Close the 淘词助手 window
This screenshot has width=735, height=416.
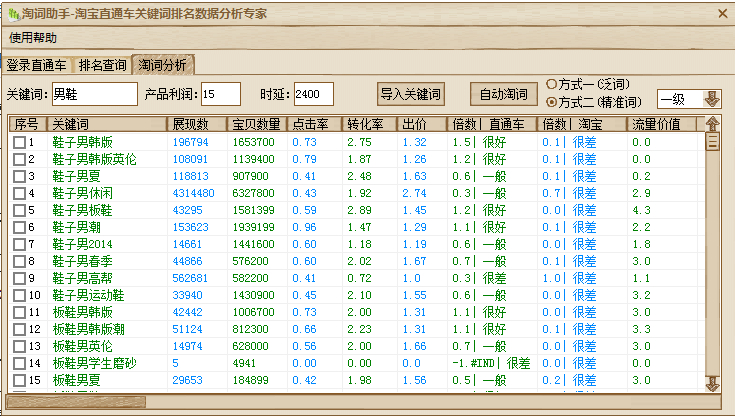click(723, 14)
